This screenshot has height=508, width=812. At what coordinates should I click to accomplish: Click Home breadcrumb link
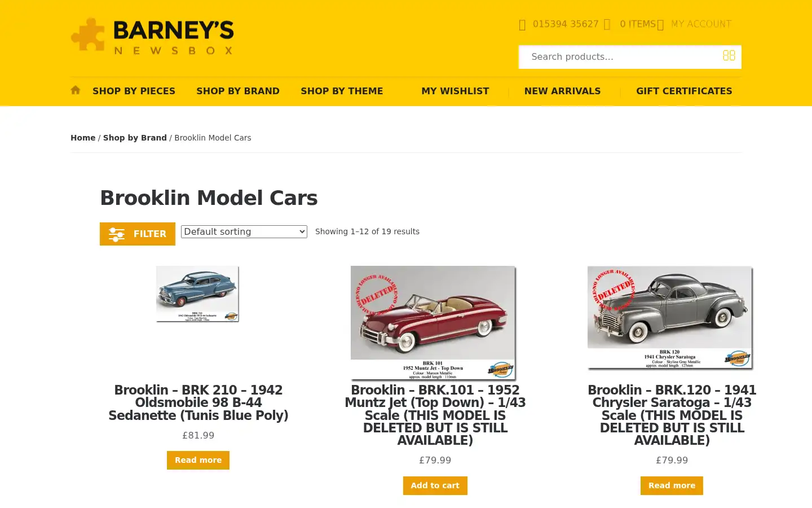point(83,138)
